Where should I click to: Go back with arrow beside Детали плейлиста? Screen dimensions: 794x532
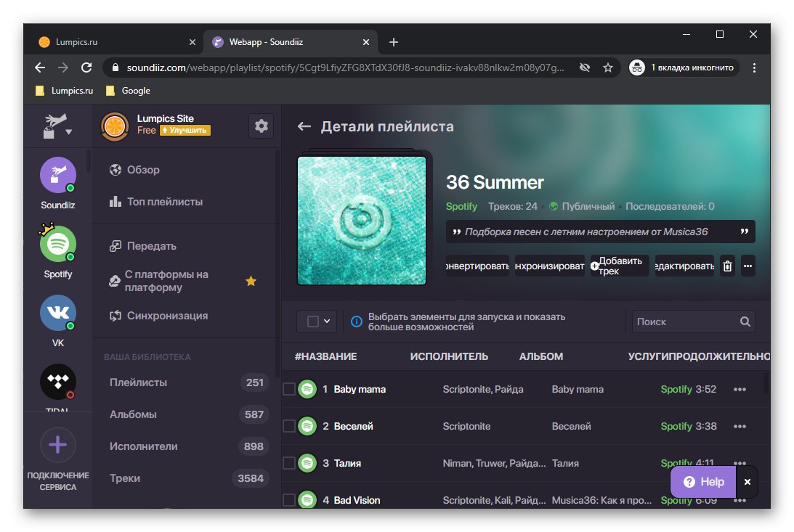[x=304, y=126]
